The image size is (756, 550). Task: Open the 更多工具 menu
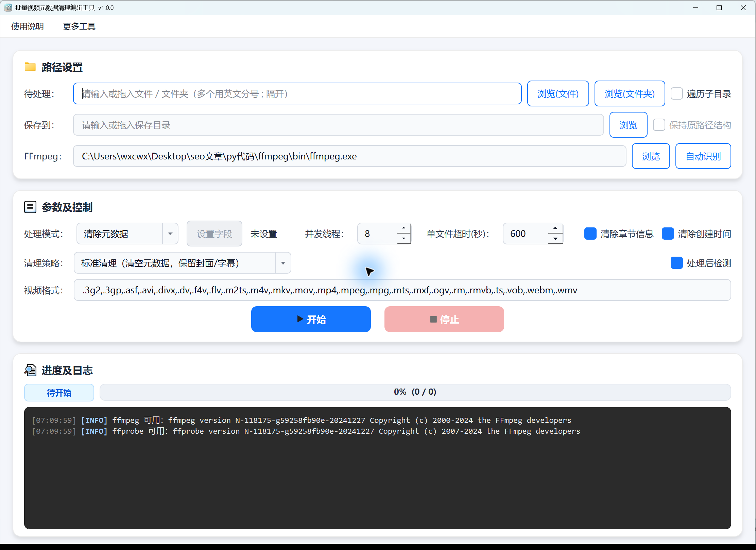coord(79,26)
